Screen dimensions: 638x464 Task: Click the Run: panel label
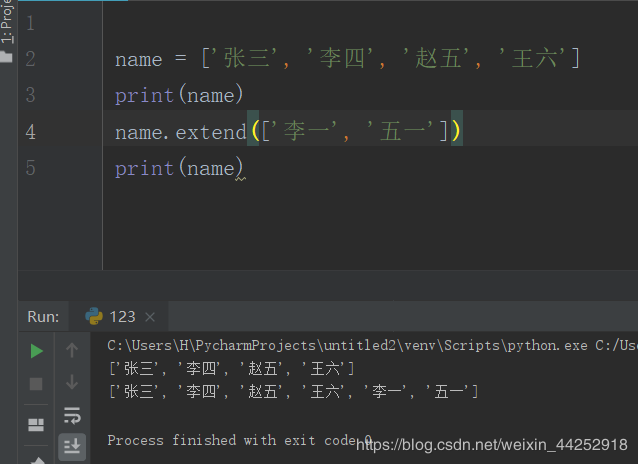pos(43,317)
